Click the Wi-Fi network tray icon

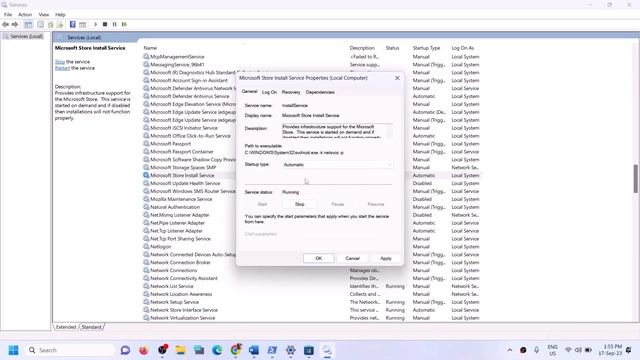coord(568,350)
